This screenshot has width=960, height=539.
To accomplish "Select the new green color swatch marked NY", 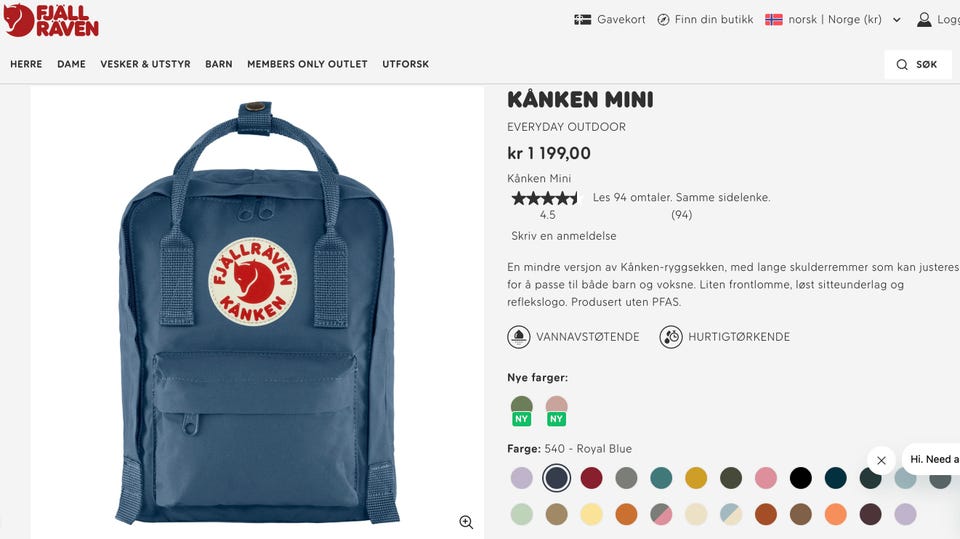I will click(x=522, y=410).
